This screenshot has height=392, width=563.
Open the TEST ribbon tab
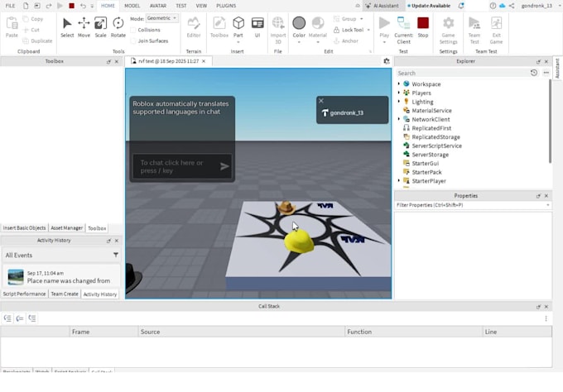(181, 6)
